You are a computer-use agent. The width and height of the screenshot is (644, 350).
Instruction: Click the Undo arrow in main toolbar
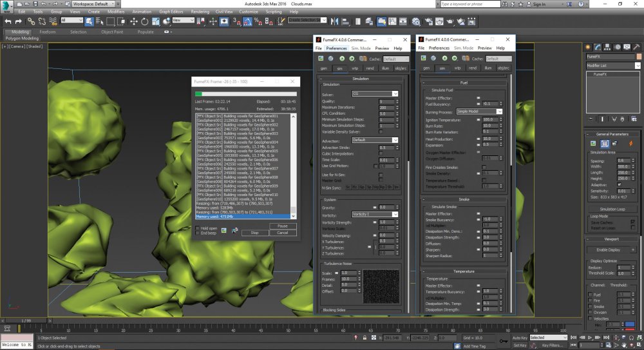coord(8,21)
